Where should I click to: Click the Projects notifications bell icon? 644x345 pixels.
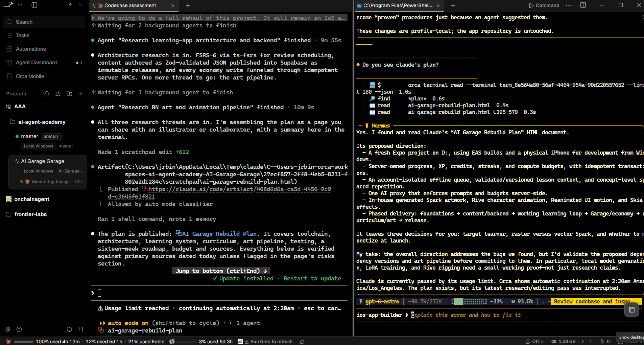click(x=47, y=94)
